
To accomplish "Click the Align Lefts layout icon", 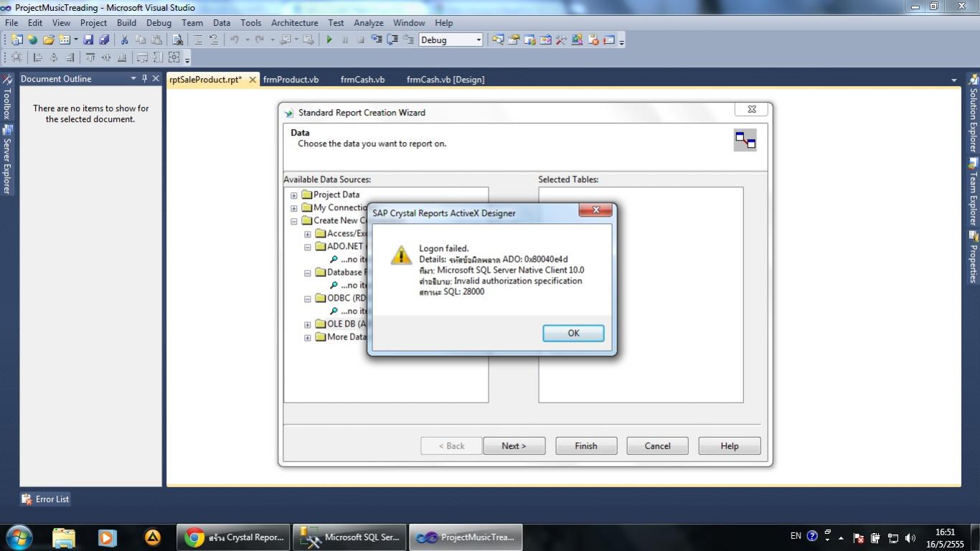I will coord(38,57).
